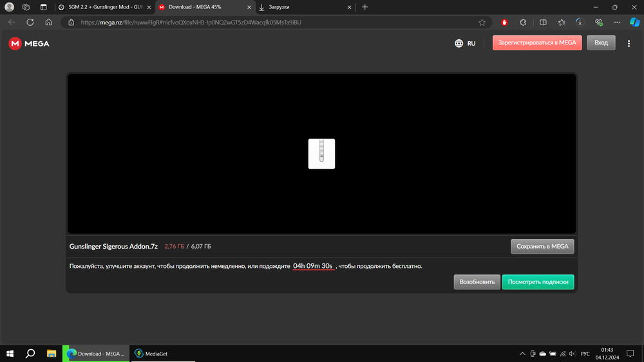Click the Вход login button

click(x=601, y=43)
